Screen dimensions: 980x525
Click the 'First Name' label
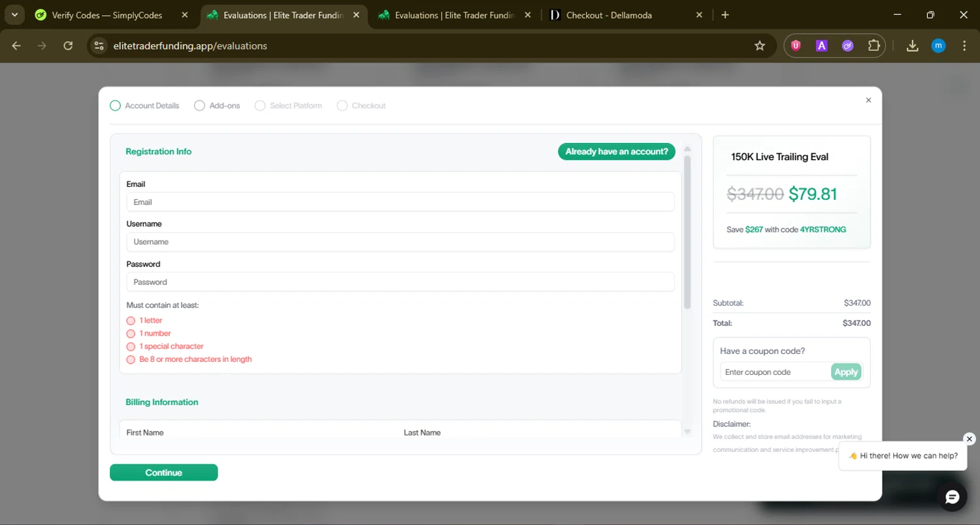pyautogui.click(x=145, y=432)
